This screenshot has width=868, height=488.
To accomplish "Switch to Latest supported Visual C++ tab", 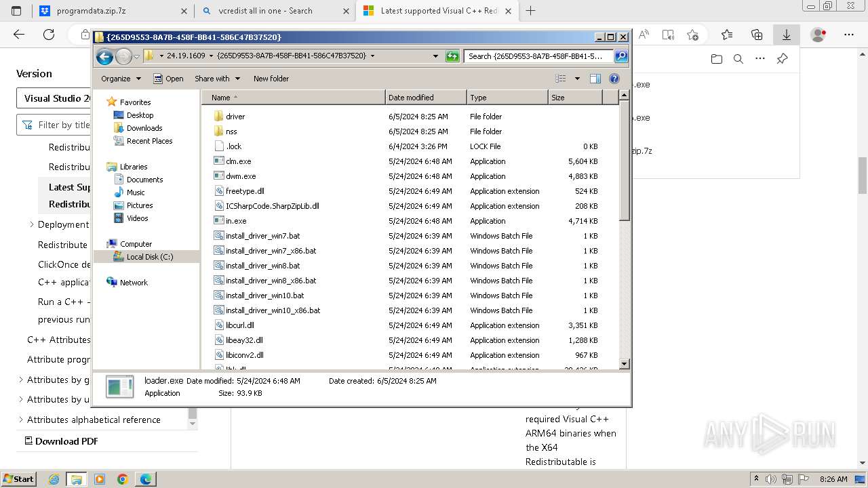I will [437, 11].
